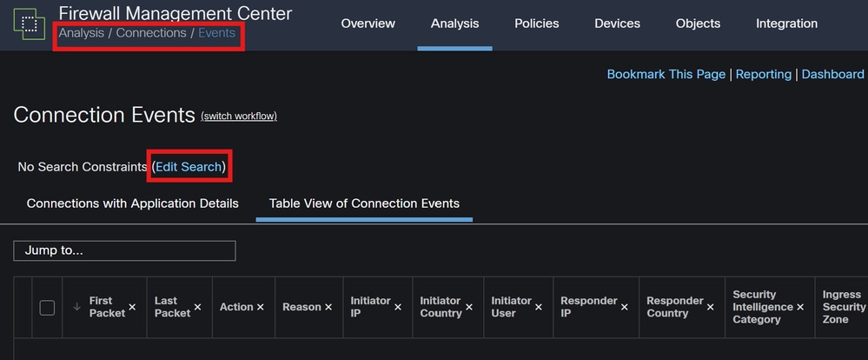Open the Objects menu
The image size is (868, 360).
tap(698, 23)
